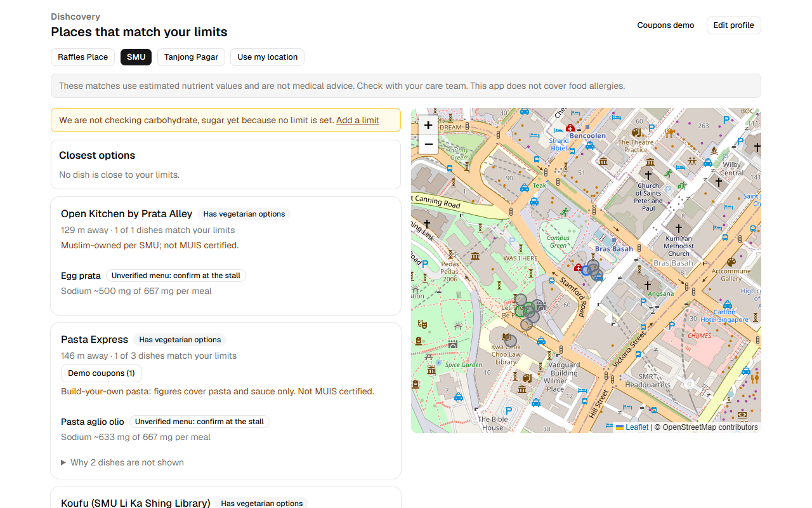Screen dimensions: 812x508
Task: Zoom in on the map
Action: point(428,125)
